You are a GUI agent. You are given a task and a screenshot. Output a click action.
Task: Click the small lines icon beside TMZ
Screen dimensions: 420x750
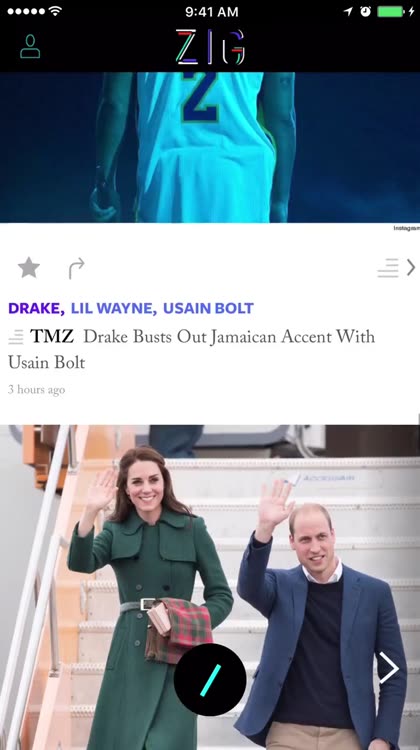pos(16,337)
